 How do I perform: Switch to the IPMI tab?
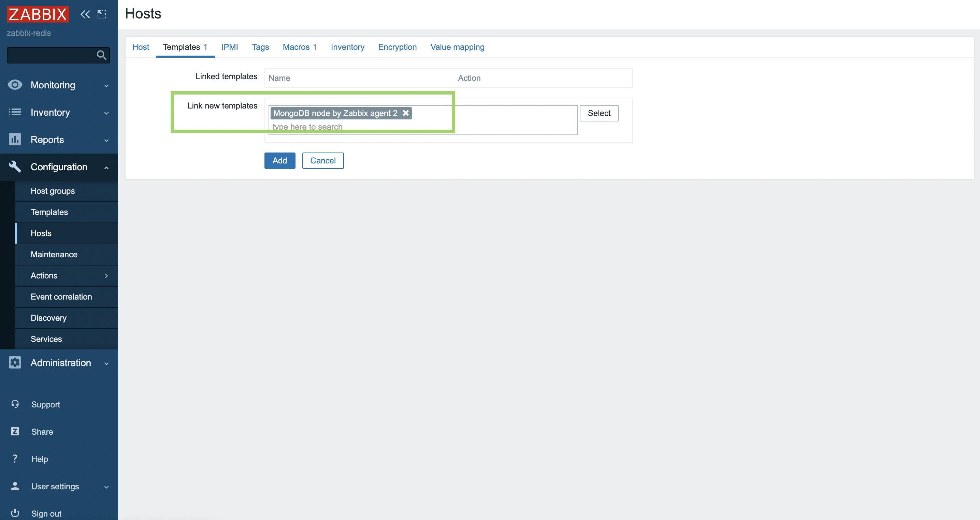230,46
